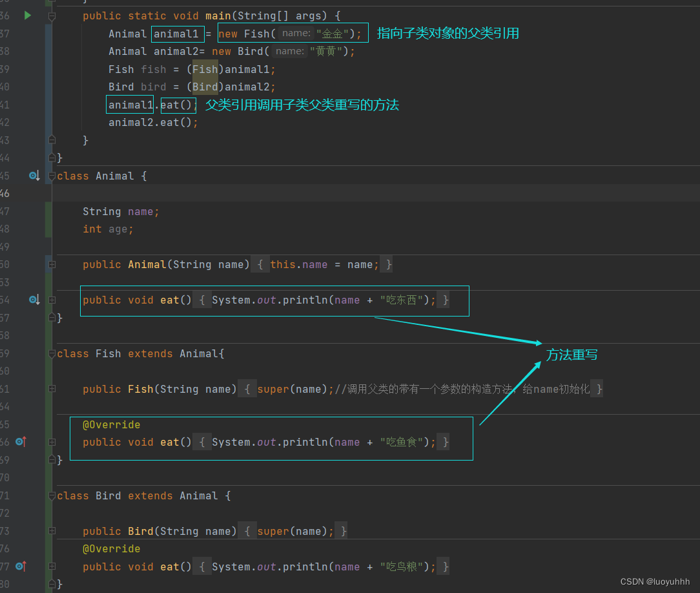Click overridden-class gutter icon beside class Animal

pyautogui.click(x=34, y=176)
